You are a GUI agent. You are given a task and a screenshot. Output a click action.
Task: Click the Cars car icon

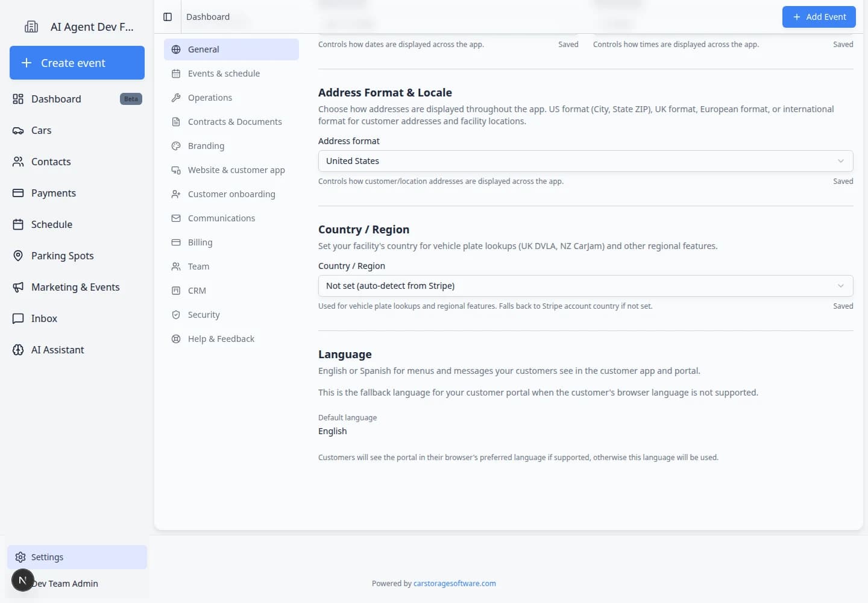pyautogui.click(x=18, y=130)
